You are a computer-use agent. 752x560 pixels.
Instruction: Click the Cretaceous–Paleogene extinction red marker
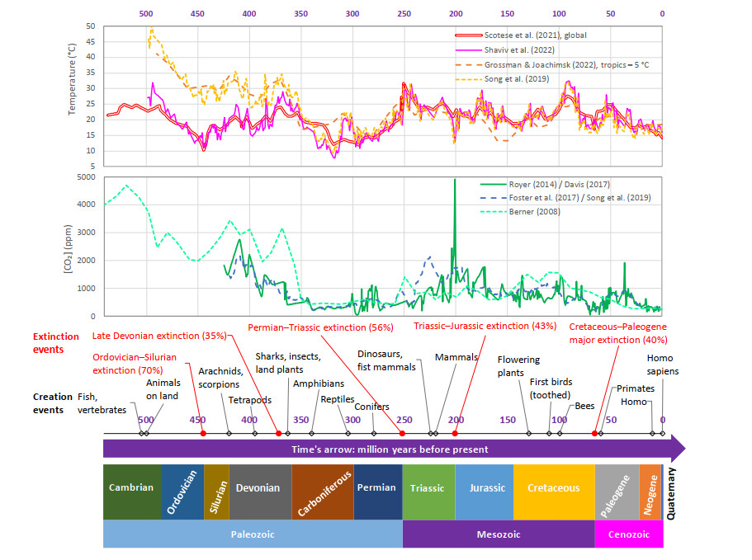coord(595,433)
